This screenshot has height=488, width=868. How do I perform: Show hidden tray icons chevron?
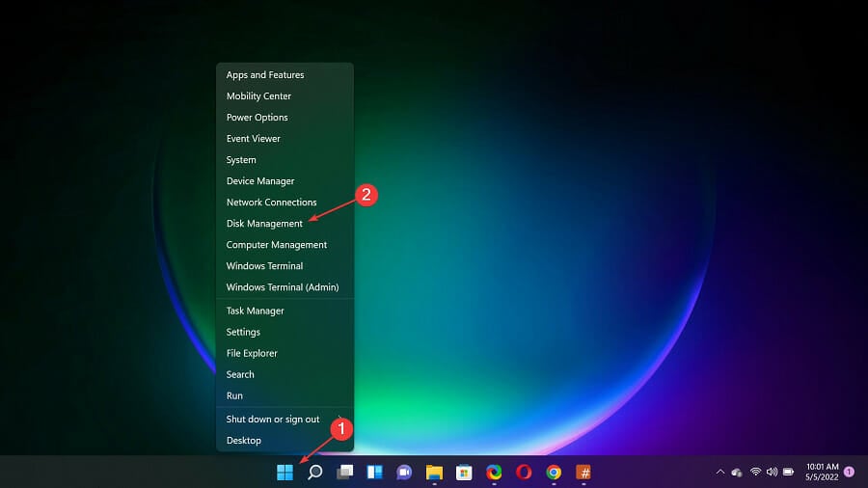click(720, 472)
